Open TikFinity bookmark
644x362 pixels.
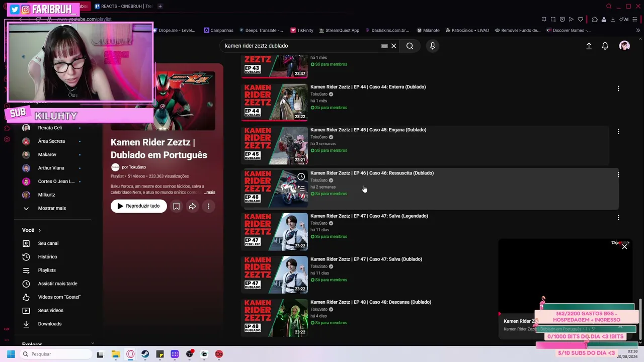pos(301,30)
